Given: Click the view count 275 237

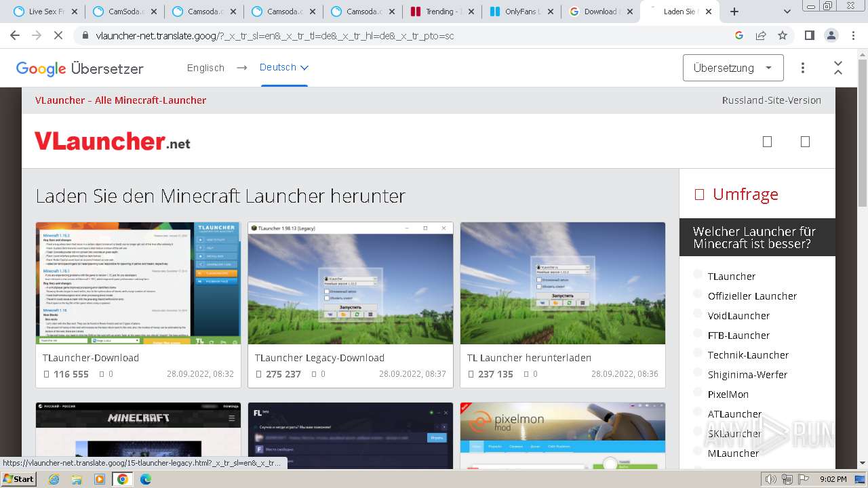Looking at the screenshot, I should pyautogui.click(x=283, y=374).
